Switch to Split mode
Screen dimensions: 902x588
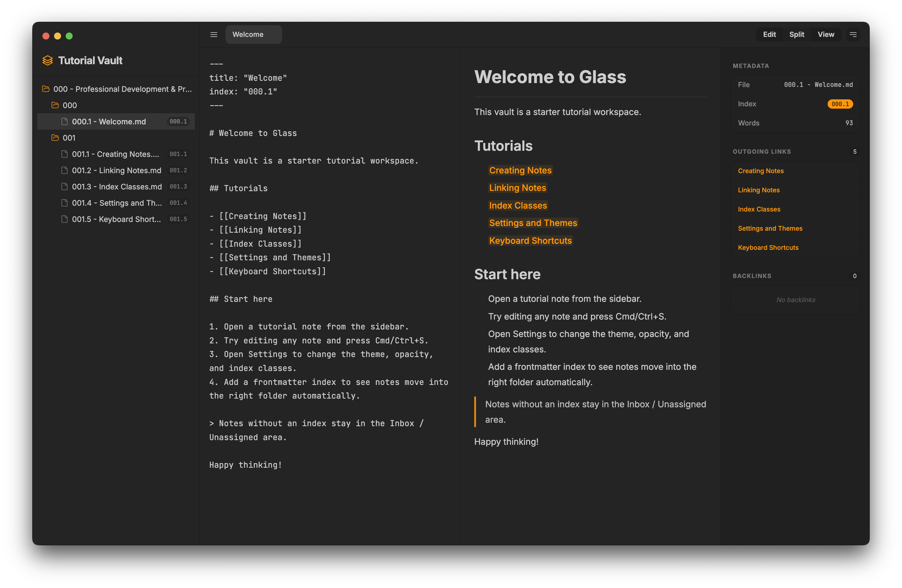click(797, 35)
